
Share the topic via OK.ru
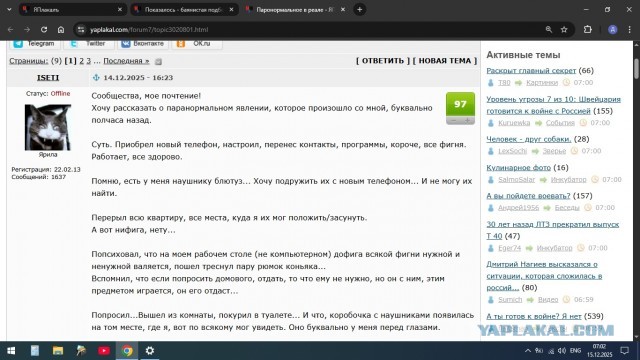click(x=197, y=43)
